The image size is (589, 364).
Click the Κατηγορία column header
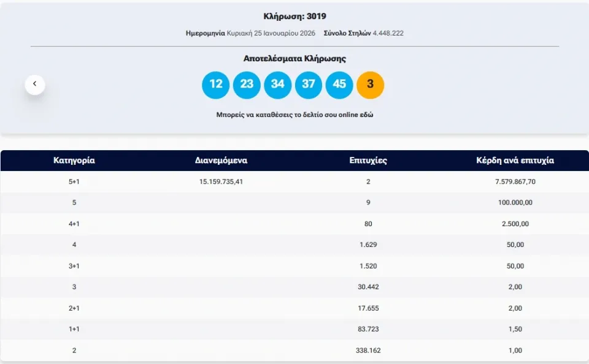coord(74,161)
